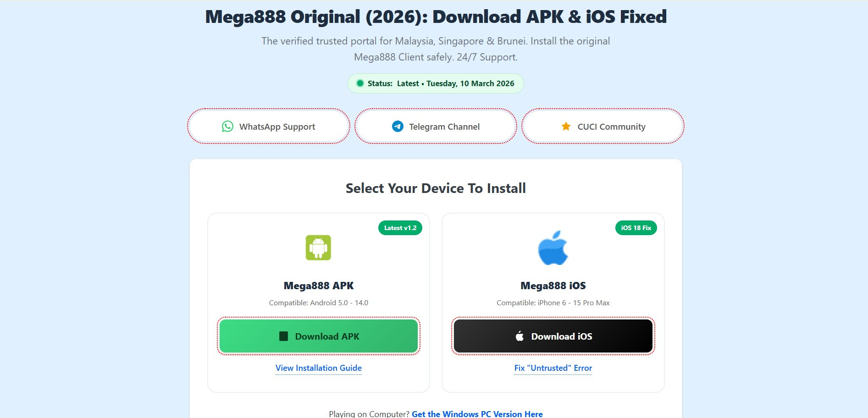Click the WhatsApp logo icon

coord(227,126)
